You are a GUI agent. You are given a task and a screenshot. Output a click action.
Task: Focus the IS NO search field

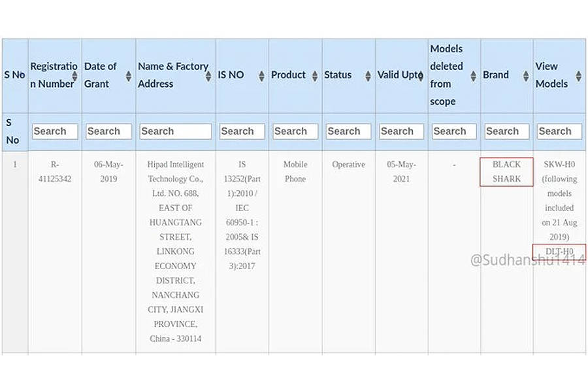tap(242, 131)
